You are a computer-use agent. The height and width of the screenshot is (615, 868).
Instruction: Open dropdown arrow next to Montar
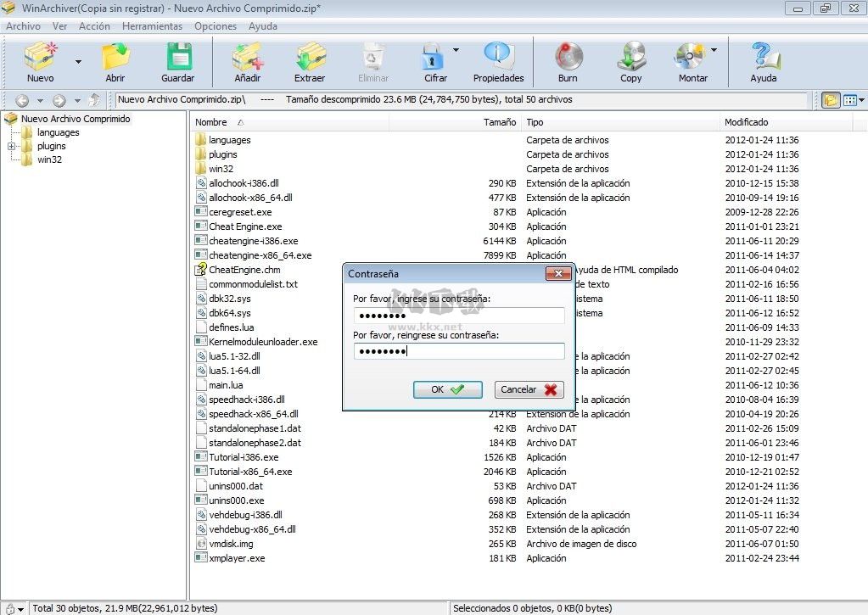(x=714, y=51)
